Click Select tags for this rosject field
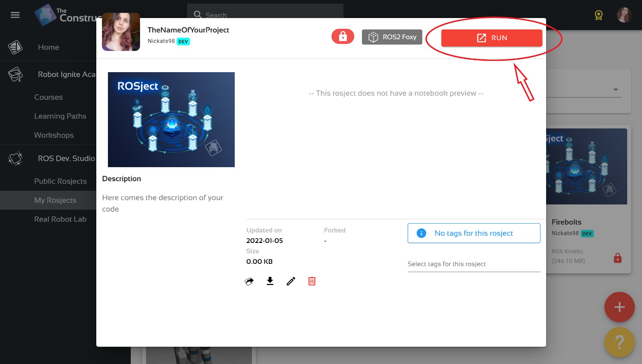This screenshot has height=364, width=642. tap(474, 264)
